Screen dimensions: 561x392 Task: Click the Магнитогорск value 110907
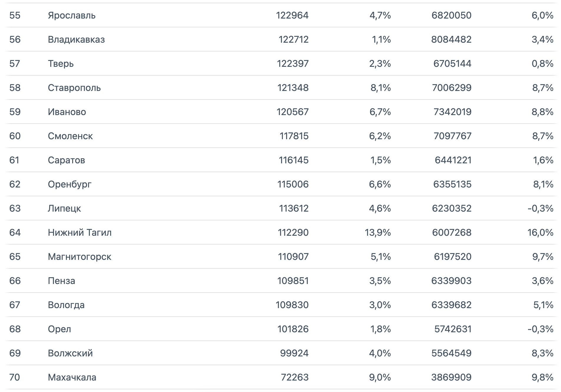(293, 257)
